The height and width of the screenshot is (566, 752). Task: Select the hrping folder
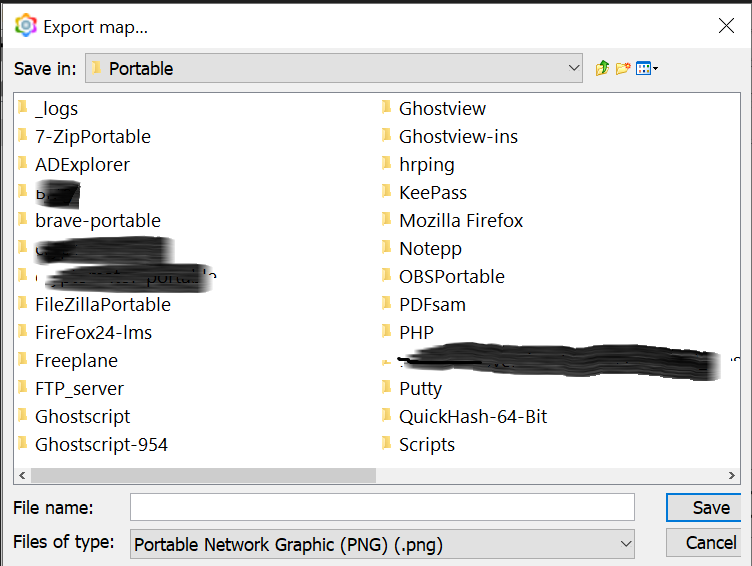click(x=426, y=165)
